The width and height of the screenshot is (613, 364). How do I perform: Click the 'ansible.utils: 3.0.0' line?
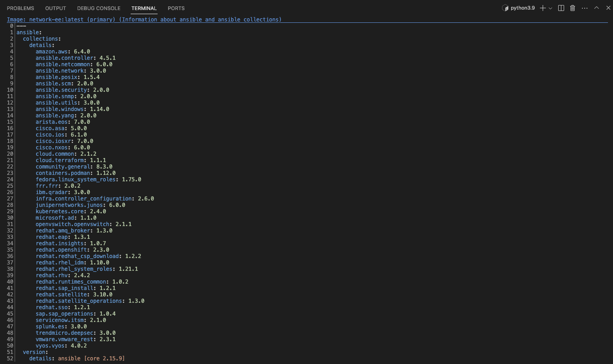[x=68, y=103]
